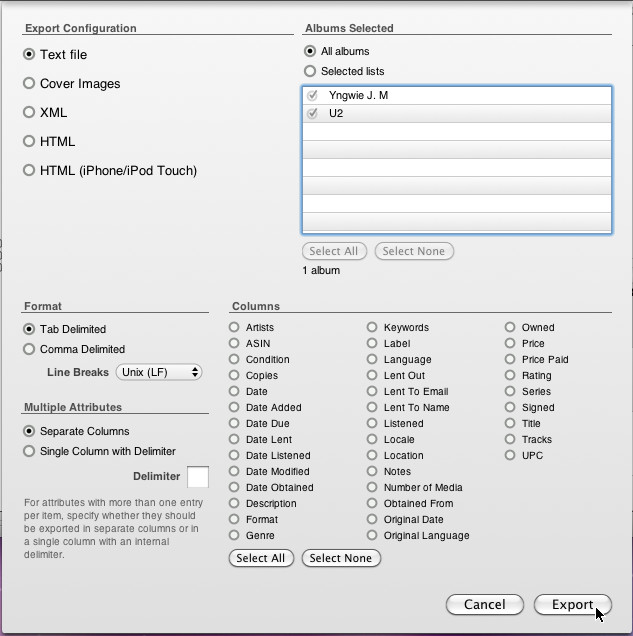Screen dimensions: 633x636
Task: Click Select None below the Columns list
Action: click(341, 558)
